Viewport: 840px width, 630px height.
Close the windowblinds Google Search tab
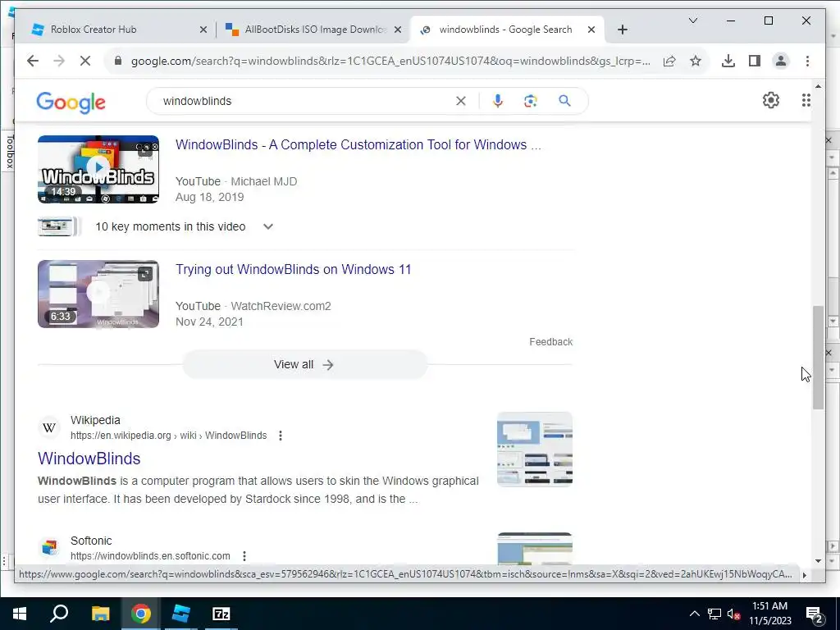591,30
